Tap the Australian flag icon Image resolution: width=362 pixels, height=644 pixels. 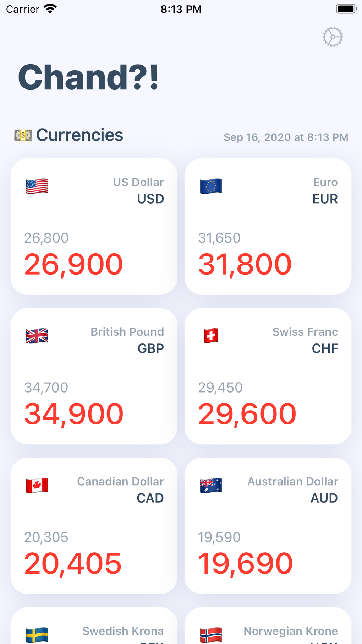coord(211,485)
